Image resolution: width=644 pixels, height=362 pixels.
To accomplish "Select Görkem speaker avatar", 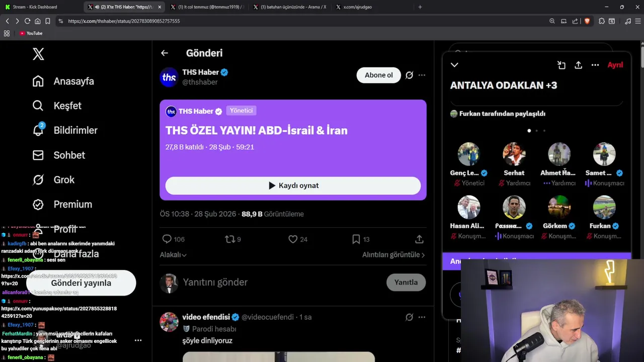I will click(x=559, y=207).
